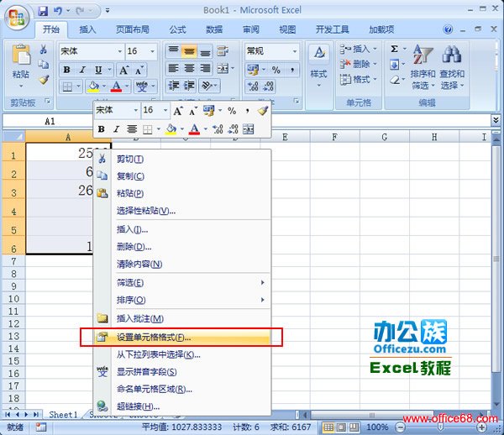The image size is (504, 435).
Task: Increase decimal places in ribbon
Action: click(253, 86)
